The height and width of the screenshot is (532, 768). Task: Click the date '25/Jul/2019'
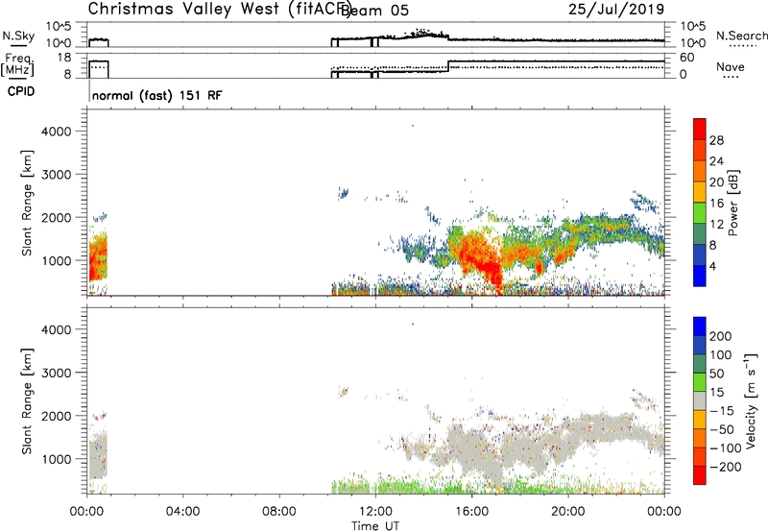pos(616,9)
